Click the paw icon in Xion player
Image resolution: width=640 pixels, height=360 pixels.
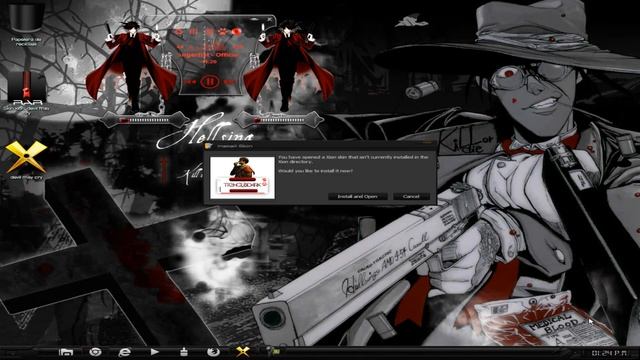point(223,31)
